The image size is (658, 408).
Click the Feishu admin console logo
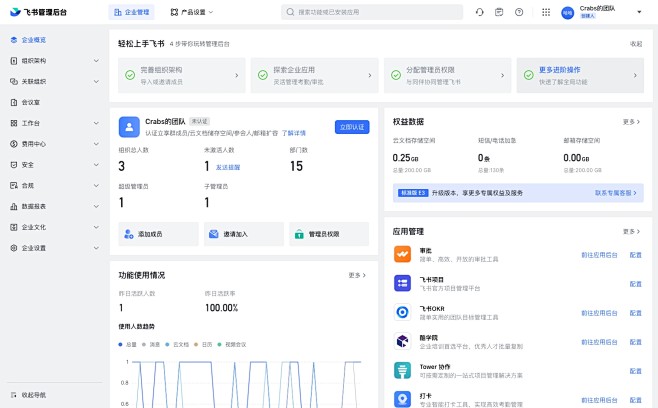[38, 12]
